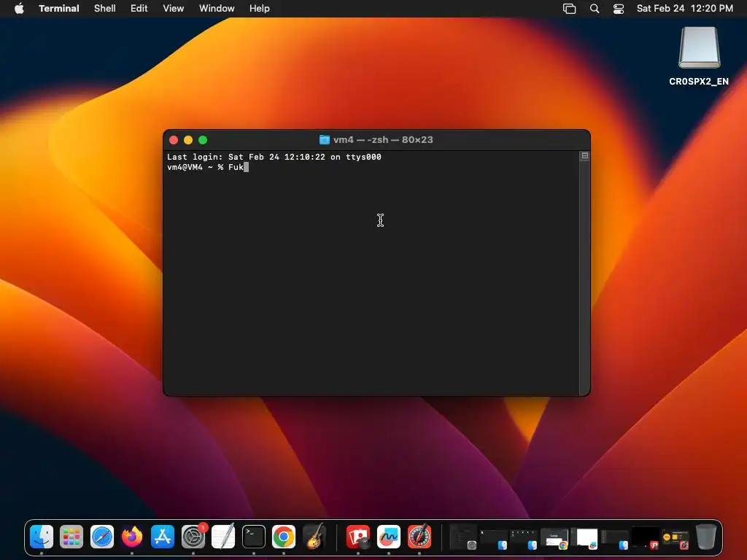Click the Stage Manager menu bar icon
The height and width of the screenshot is (560, 747).
pos(569,8)
